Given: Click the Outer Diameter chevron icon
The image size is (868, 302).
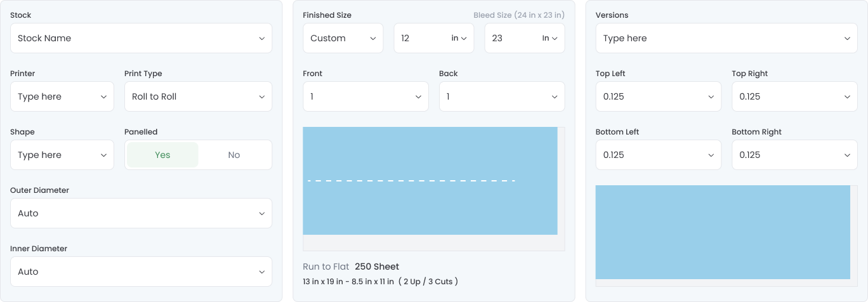Looking at the screenshot, I should (261, 214).
